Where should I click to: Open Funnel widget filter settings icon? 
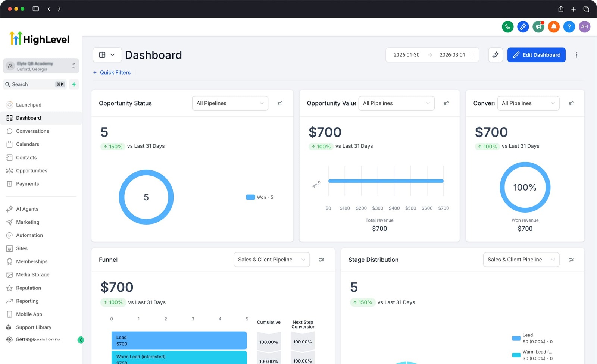point(321,260)
